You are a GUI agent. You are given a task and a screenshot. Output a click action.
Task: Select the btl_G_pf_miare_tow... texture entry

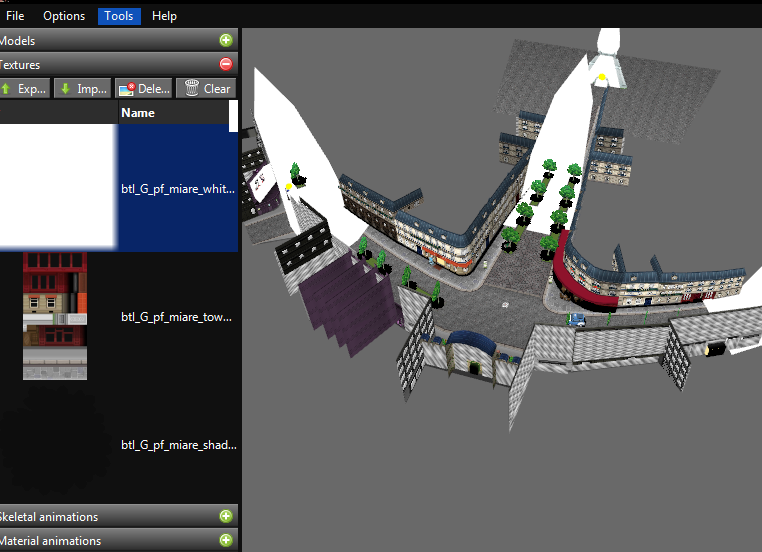(176, 317)
